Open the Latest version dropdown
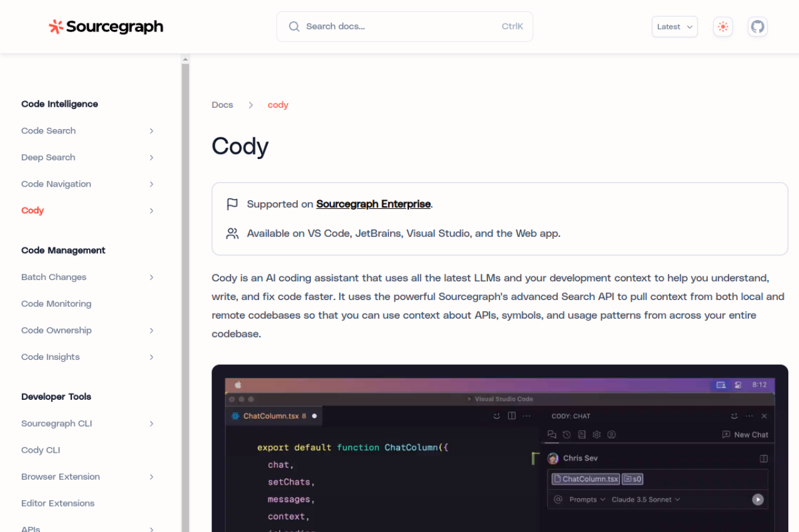The image size is (799, 532). [674, 26]
